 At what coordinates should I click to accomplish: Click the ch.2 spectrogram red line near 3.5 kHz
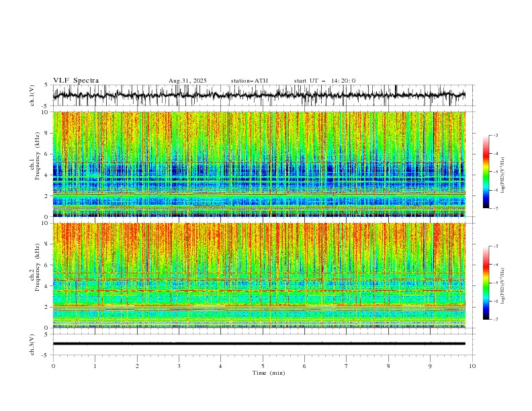point(259,291)
